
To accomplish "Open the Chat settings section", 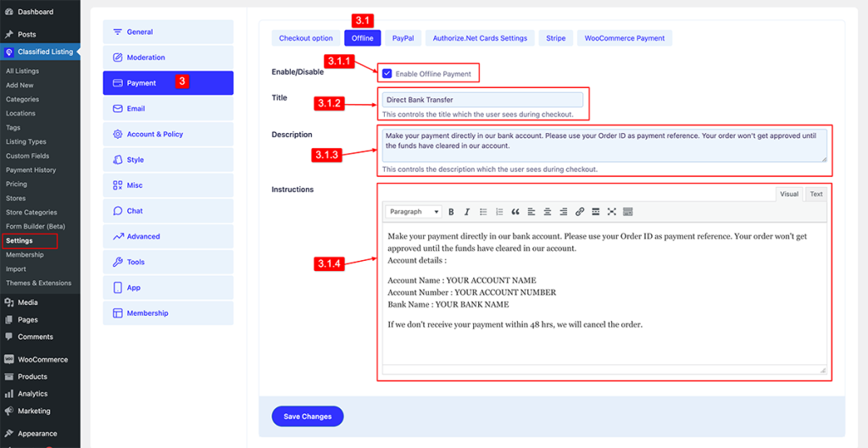I will coord(169,211).
